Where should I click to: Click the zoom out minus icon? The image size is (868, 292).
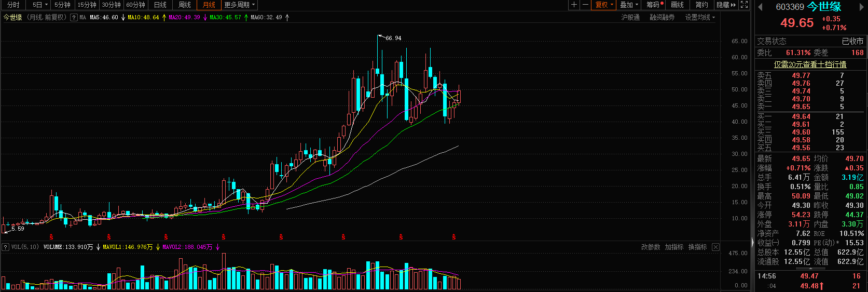(x=585, y=5)
